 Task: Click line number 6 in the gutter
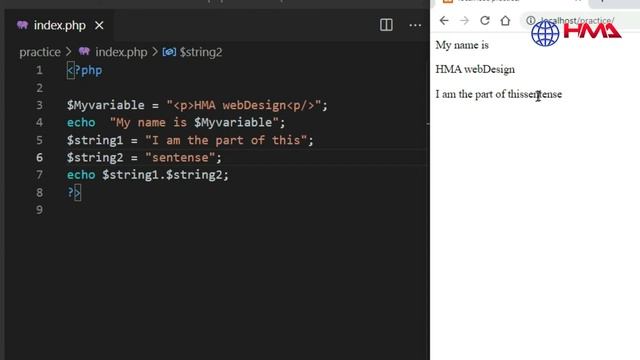(x=39, y=158)
